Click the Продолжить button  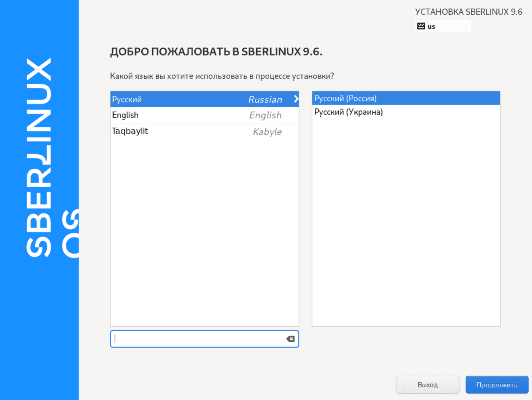tap(497, 384)
